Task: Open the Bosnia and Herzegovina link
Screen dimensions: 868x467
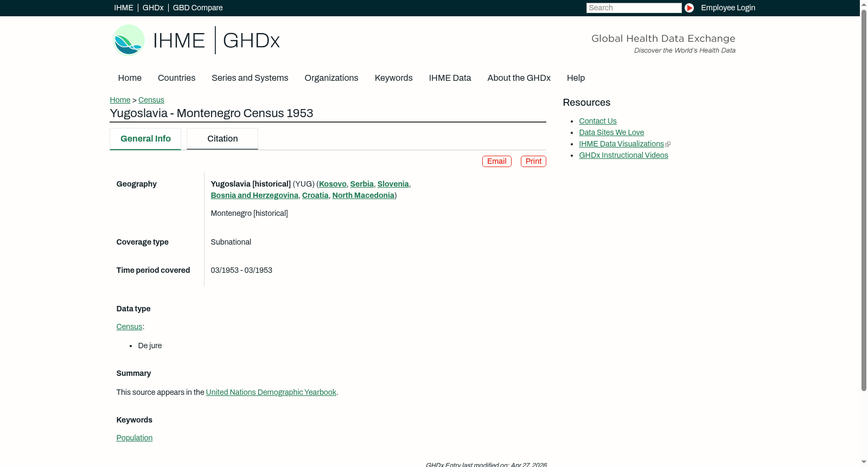Action: (x=254, y=195)
